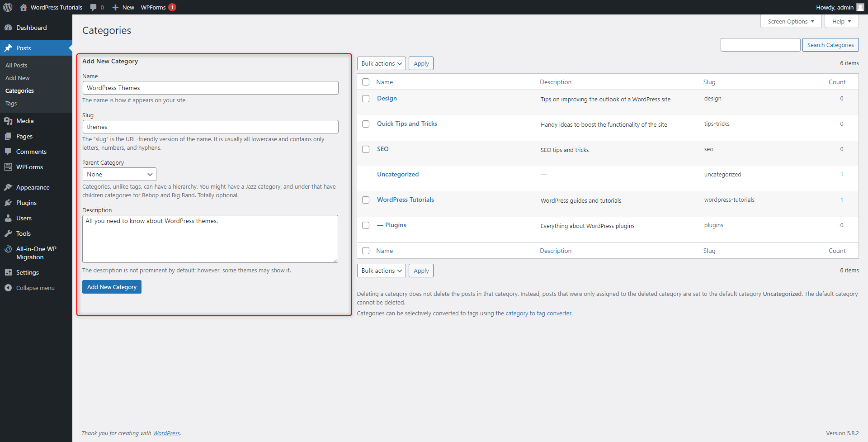
Task: Open the Add New posts submenu item
Action: pyautogui.click(x=18, y=78)
